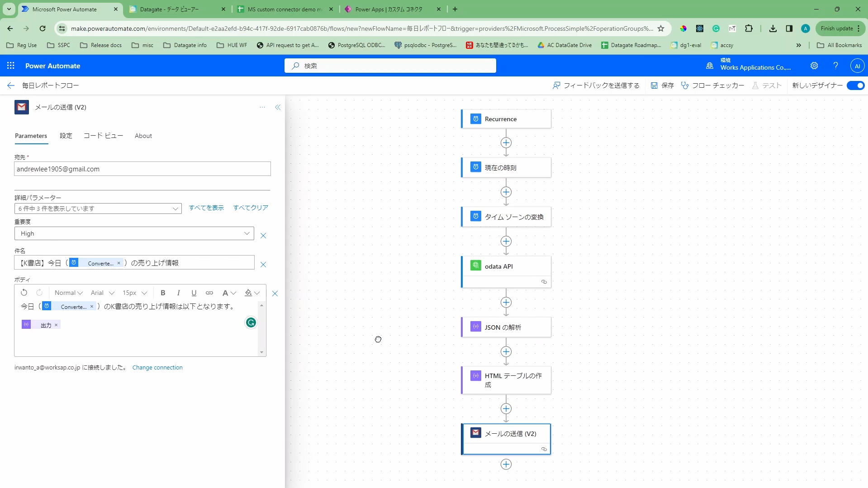Open the 重要度 High dropdown

pos(134,233)
